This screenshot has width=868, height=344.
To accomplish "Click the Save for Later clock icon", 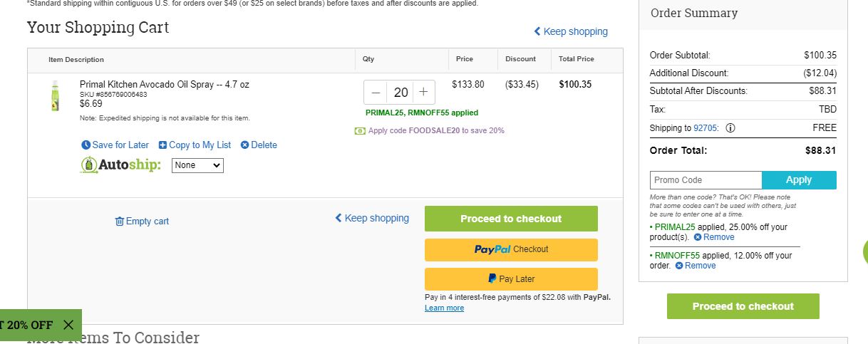I will [86, 145].
